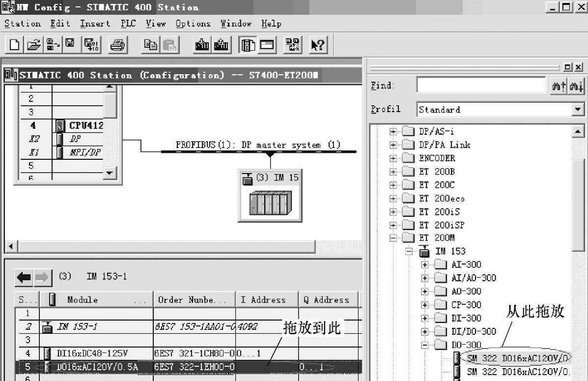Click the Save and Compile icon
This screenshot has height=381, width=588.
tap(91, 45)
